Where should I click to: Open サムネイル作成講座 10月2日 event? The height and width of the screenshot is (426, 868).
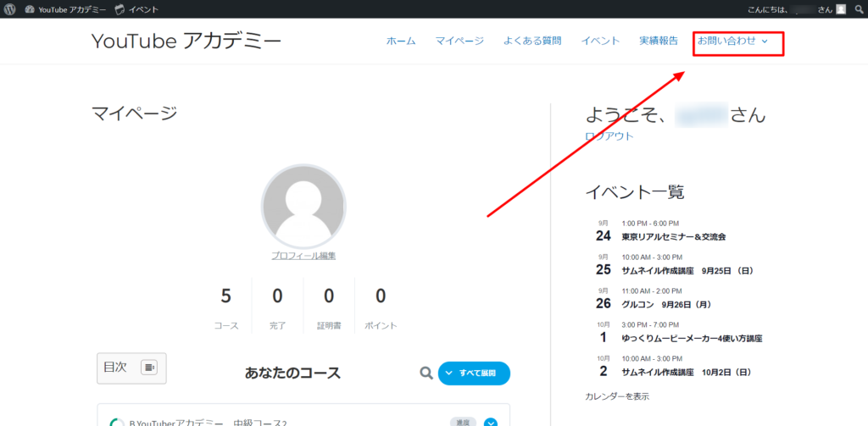(x=687, y=372)
